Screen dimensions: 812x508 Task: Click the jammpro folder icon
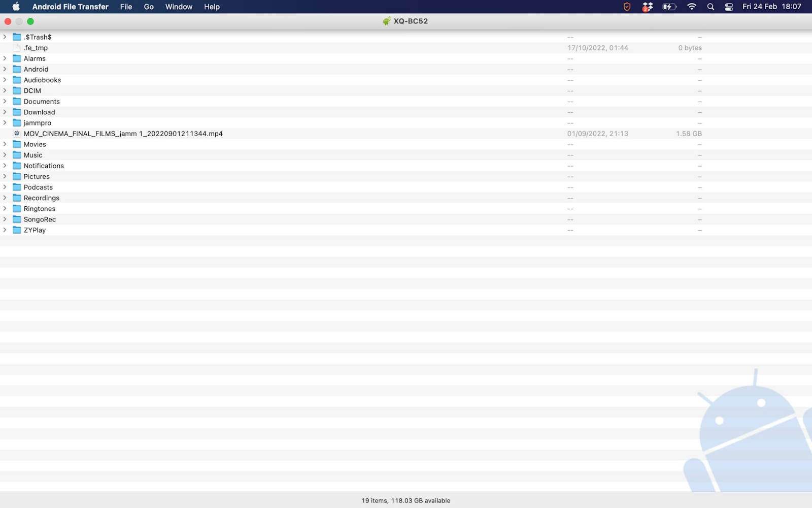(17, 122)
